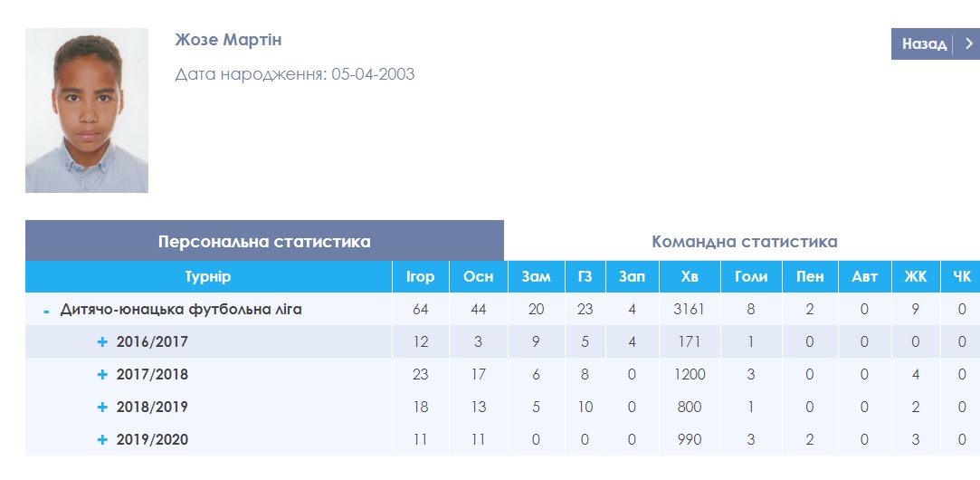Screen dimensions: 980x480
Task: Select the Дитячо-юнацька футбольна ліга tournament name
Action: pos(181,310)
